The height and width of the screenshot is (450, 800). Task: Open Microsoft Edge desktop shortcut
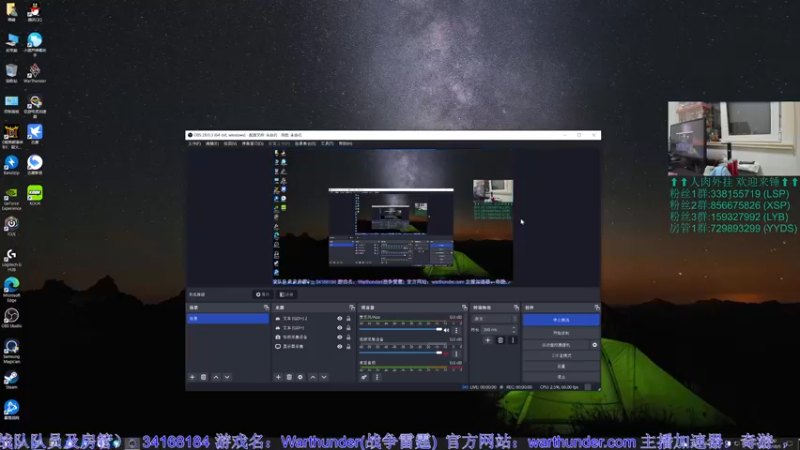coord(11,289)
